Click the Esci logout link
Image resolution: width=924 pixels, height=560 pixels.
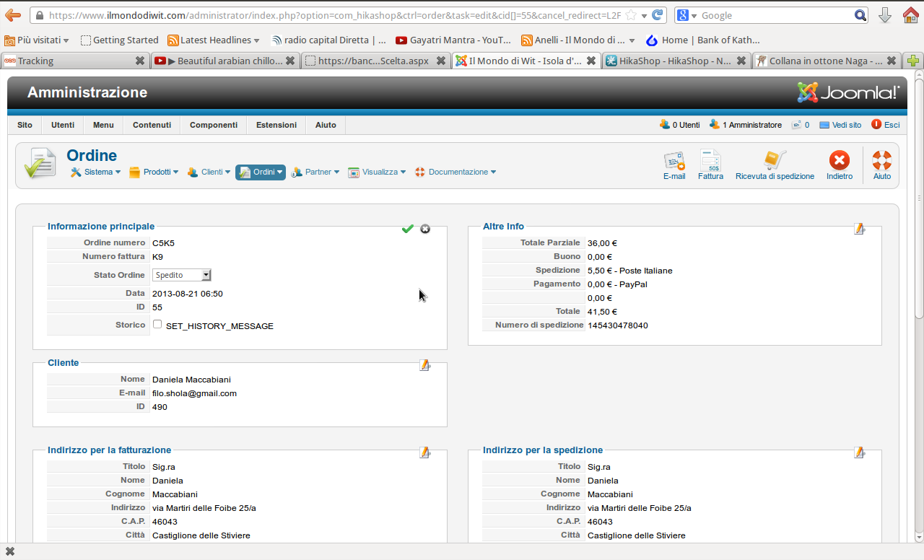(886, 125)
